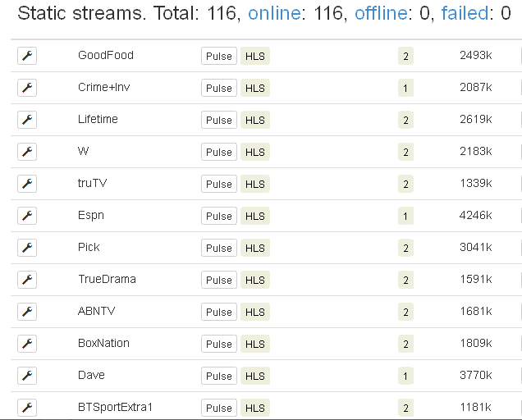522x420 pixels.
Task: Select the truTV stream name
Action: tap(92, 183)
